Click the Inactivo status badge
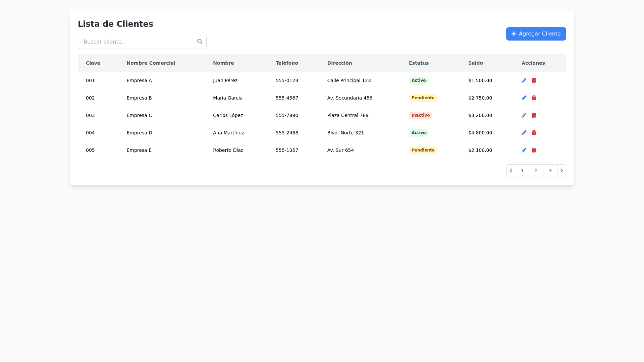 (x=420, y=115)
